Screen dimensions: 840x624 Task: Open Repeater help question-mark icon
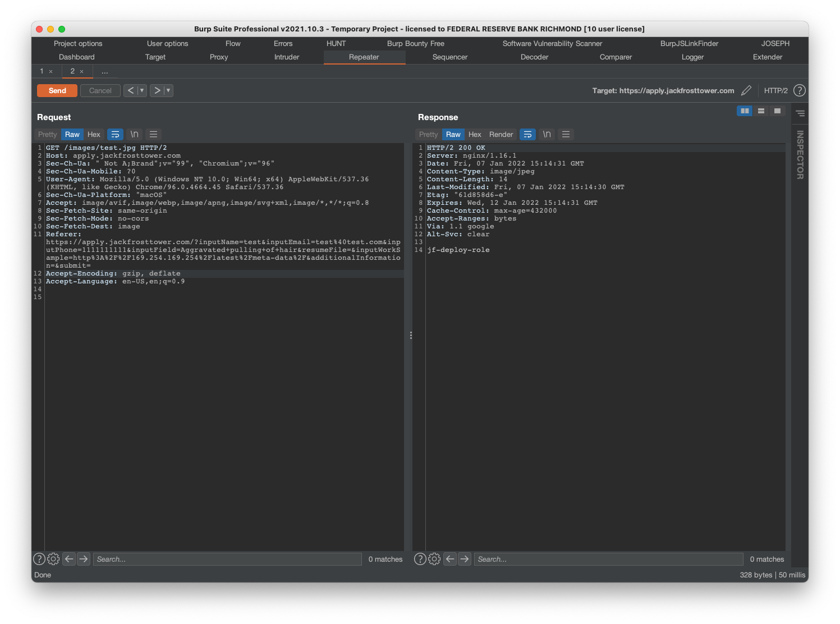[800, 90]
